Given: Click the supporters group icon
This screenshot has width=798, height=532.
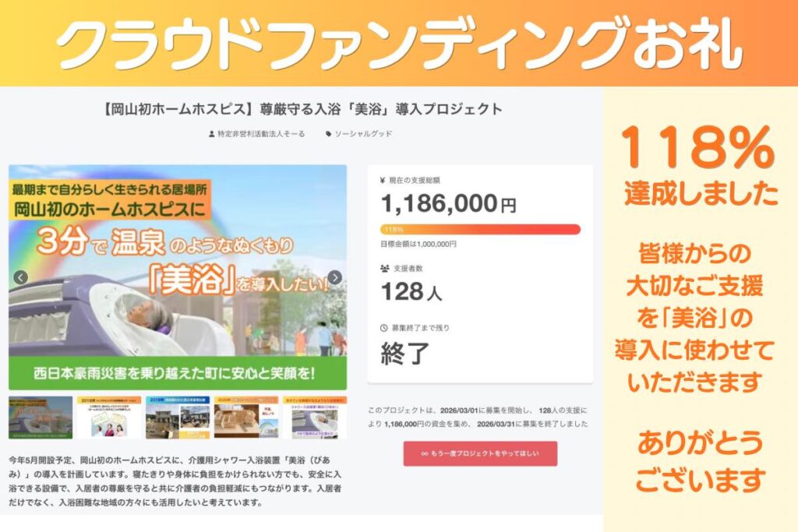Looking at the screenshot, I should coord(383,267).
